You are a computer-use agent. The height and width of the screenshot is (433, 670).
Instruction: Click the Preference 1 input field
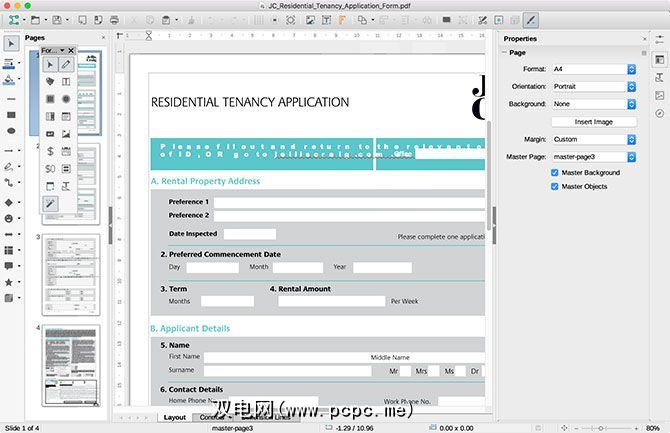(349, 203)
